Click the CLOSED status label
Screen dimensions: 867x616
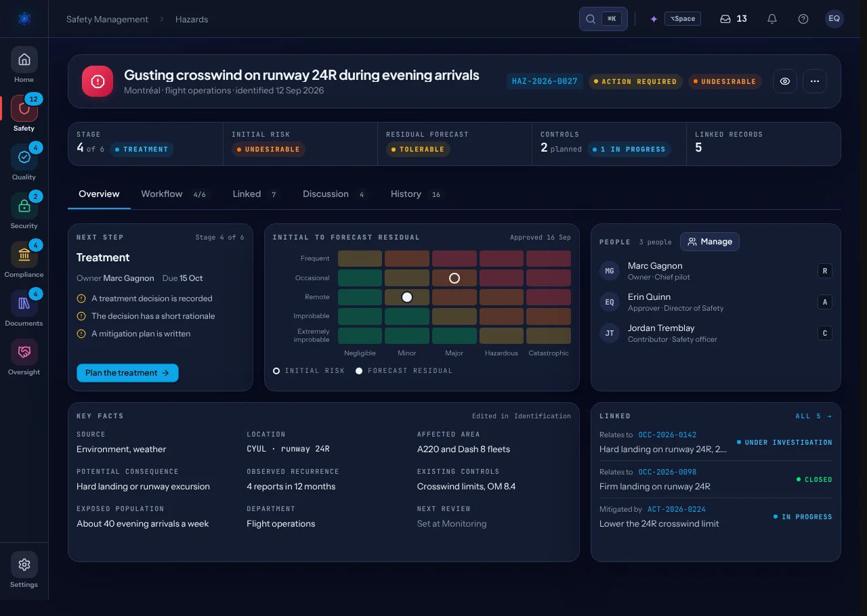tap(814, 480)
